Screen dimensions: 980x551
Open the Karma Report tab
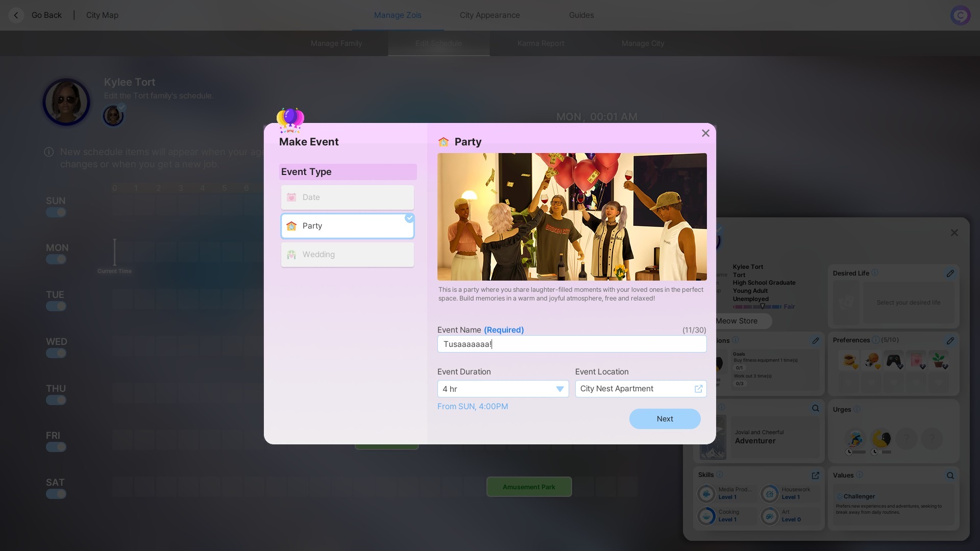point(541,43)
